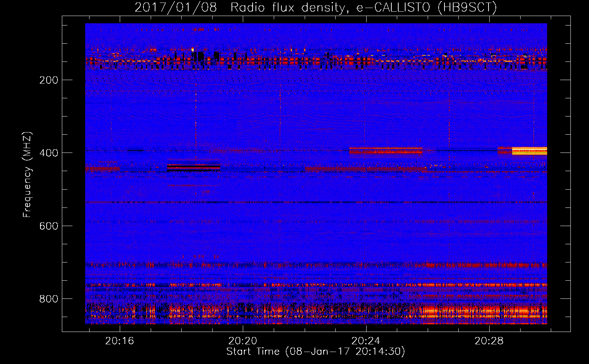Click the 'Start Time (08-Jan-17 20:14:30)' axis label
This screenshot has width=589, height=364.
coord(316,352)
